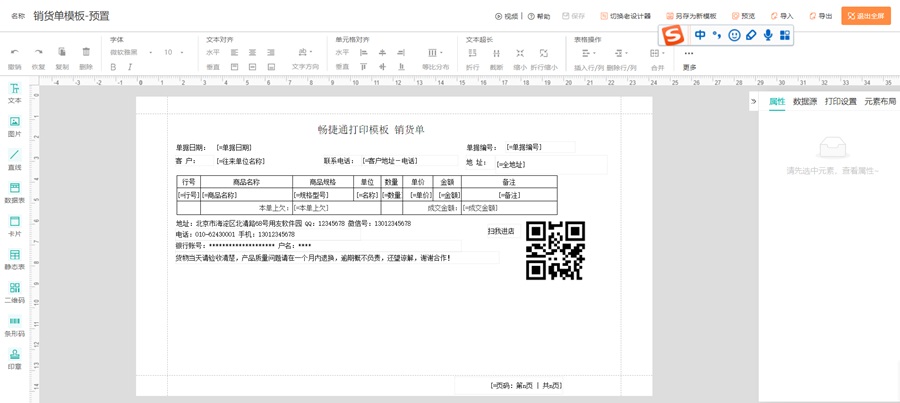Click the 预览 preview button

743,16
